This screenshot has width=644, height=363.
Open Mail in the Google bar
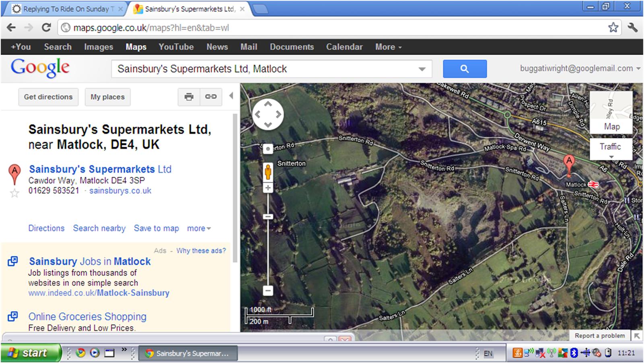click(x=249, y=47)
